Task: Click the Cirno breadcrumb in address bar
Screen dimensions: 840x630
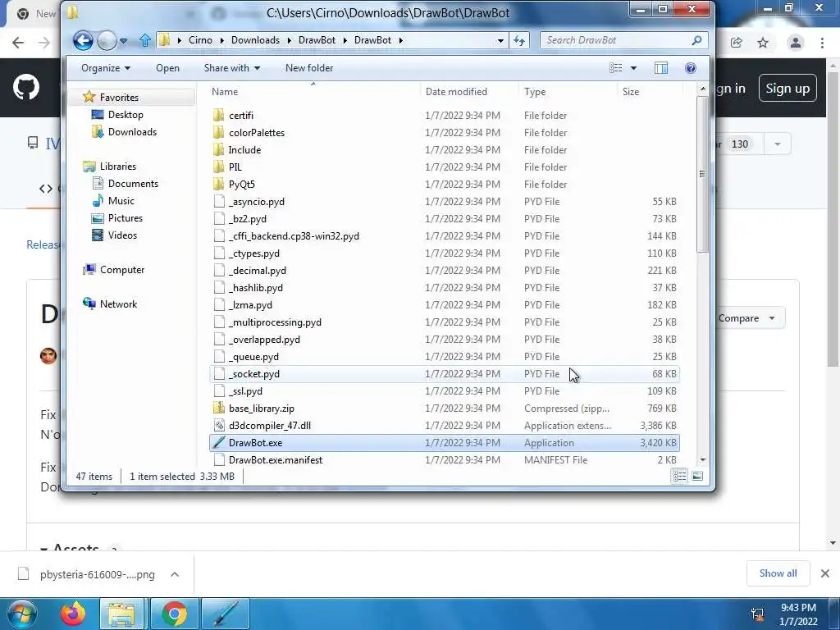Action: (200, 40)
